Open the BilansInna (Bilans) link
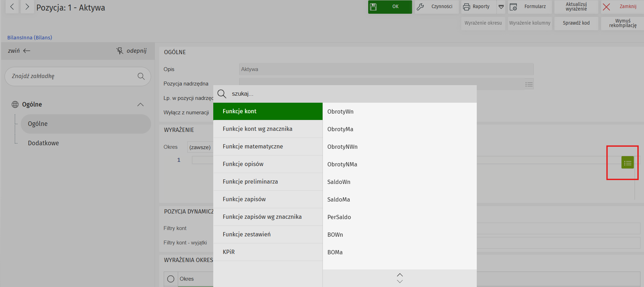The height and width of the screenshot is (287, 644). coord(30,38)
